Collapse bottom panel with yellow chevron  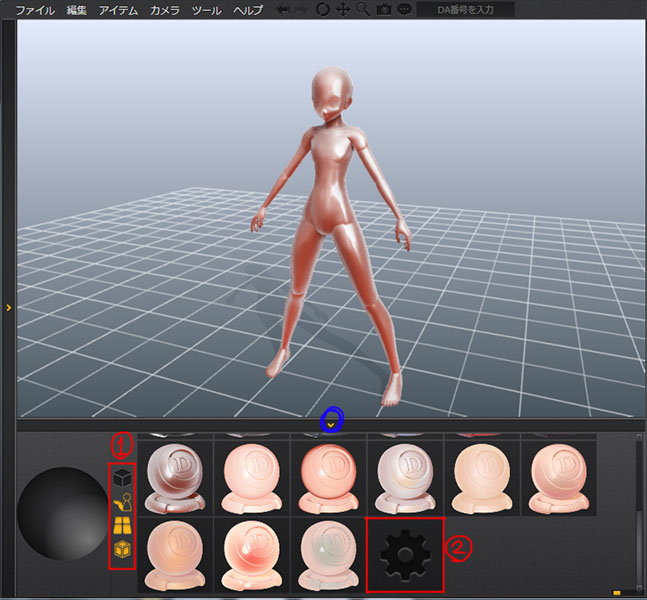pyautogui.click(x=331, y=424)
